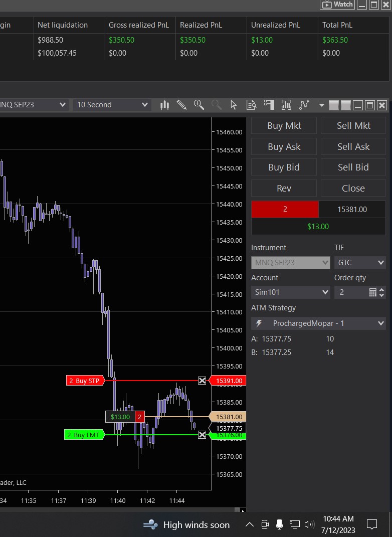Select the cursor pointer tool
Screen dimensions: 392x537
[234, 105]
